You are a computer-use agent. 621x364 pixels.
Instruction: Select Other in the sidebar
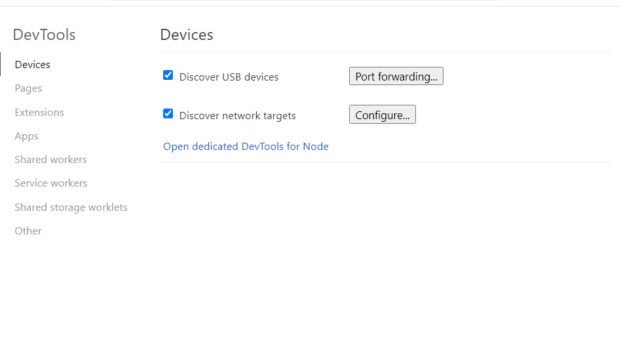[x=28, y=231]
